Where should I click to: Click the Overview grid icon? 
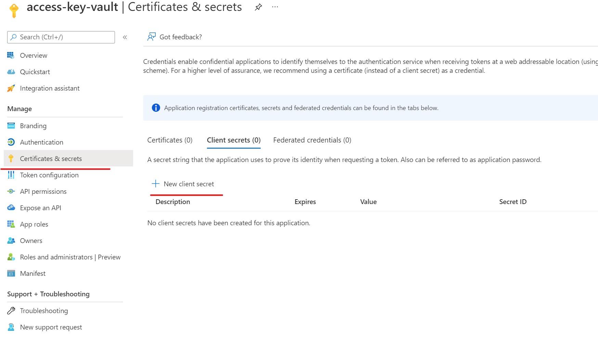pos(11,55)
